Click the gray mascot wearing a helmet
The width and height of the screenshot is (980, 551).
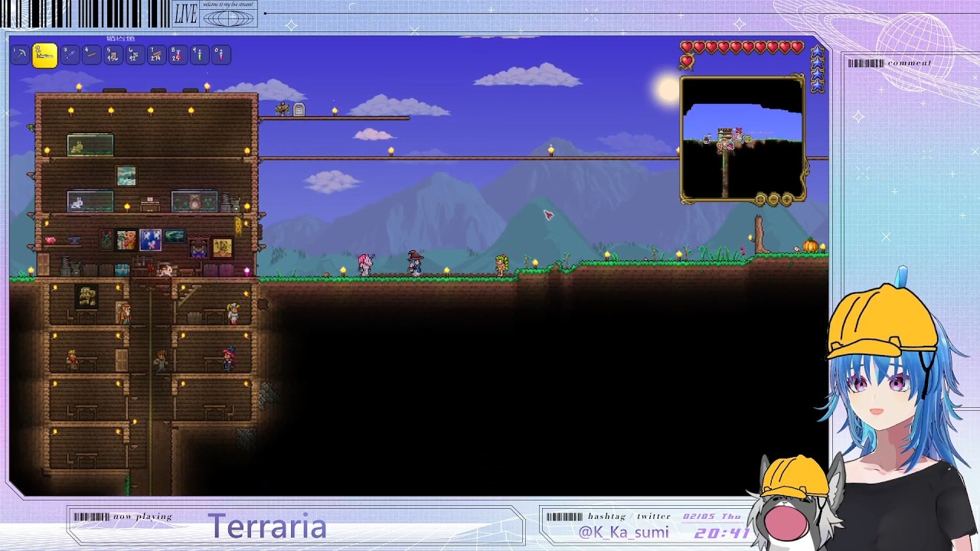pyautogui.click(x=795, y=501)
